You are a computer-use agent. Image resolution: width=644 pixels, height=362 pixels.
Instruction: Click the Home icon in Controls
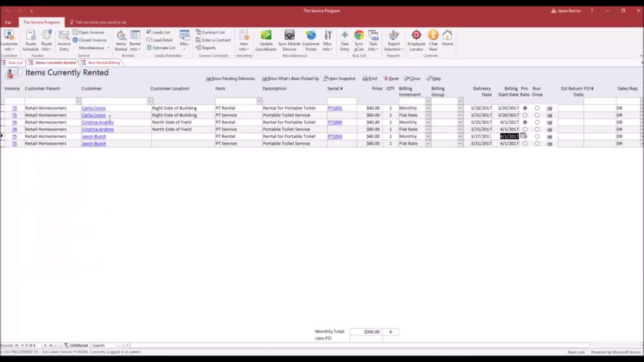(447, 38)
